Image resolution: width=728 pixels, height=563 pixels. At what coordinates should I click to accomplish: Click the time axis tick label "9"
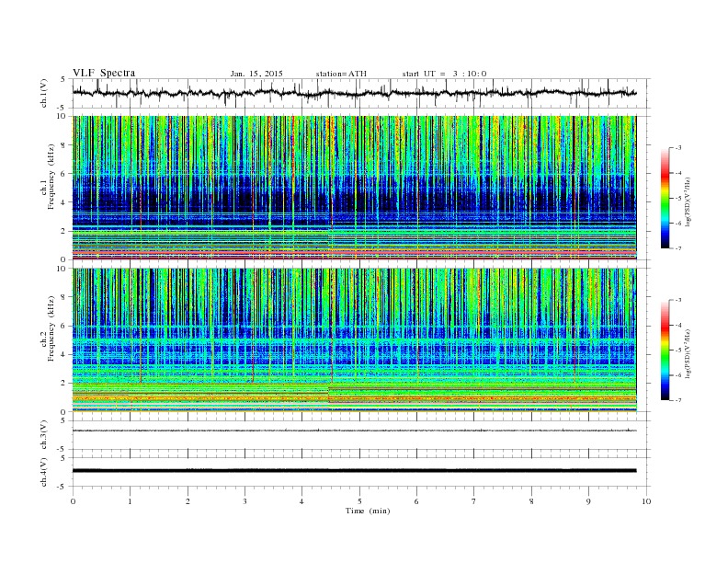point(588,501)
